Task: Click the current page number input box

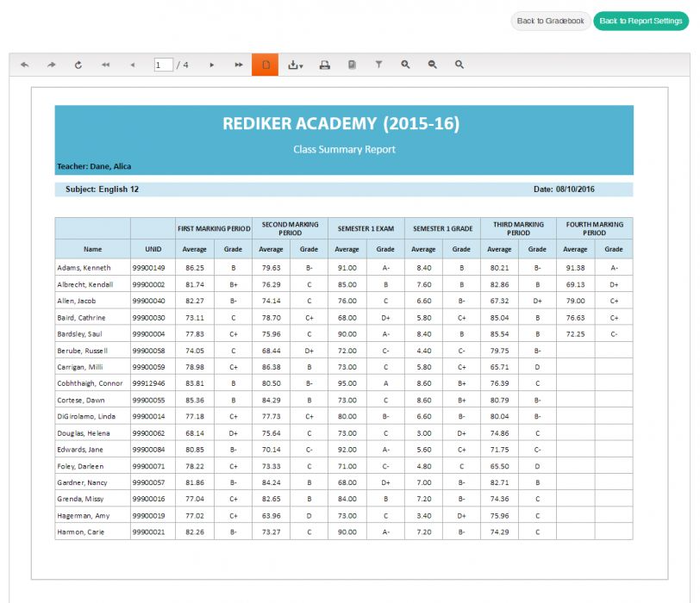Action: (x=164, y=65)
